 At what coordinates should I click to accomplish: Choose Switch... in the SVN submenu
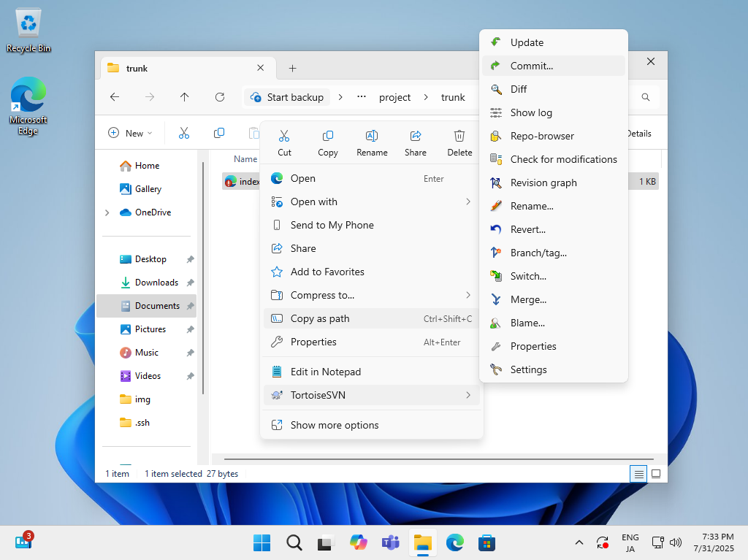[x=554, y=276]
